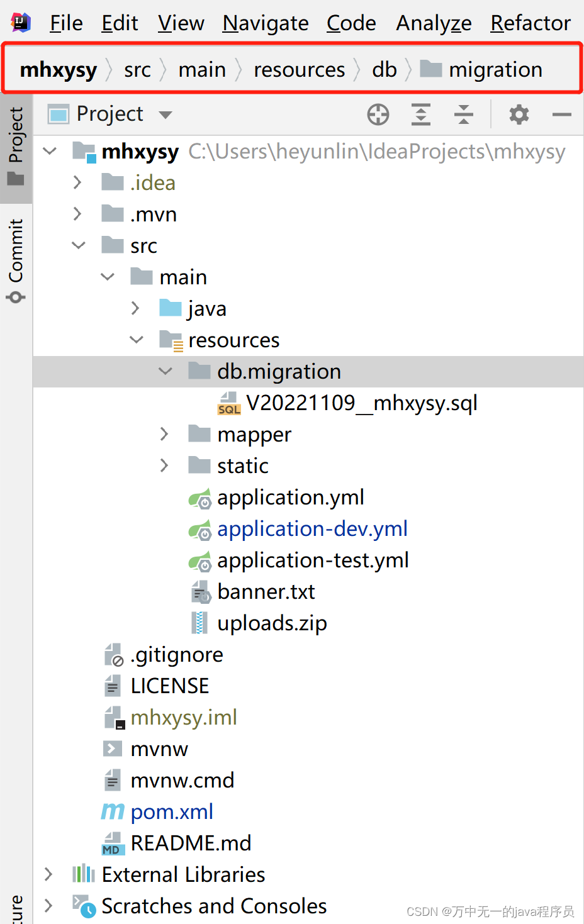Expand Scratches and Consoles

coord(49,906)
